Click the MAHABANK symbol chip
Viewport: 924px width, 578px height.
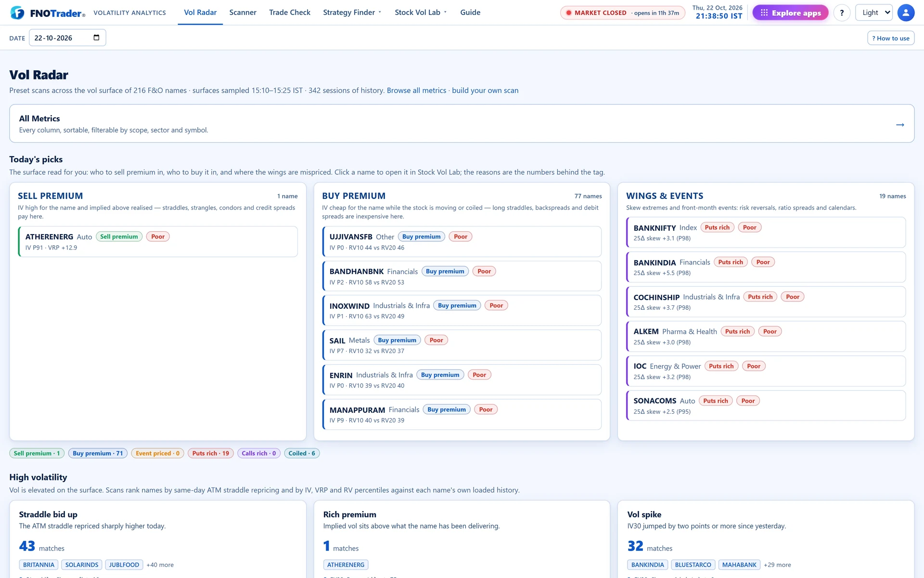[x=739, y=565]
